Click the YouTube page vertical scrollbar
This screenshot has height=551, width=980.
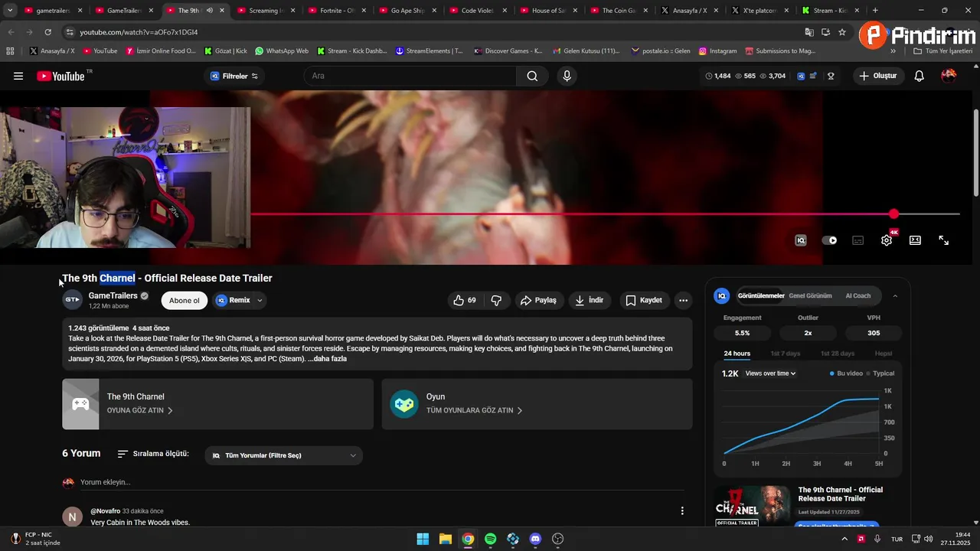975,153
